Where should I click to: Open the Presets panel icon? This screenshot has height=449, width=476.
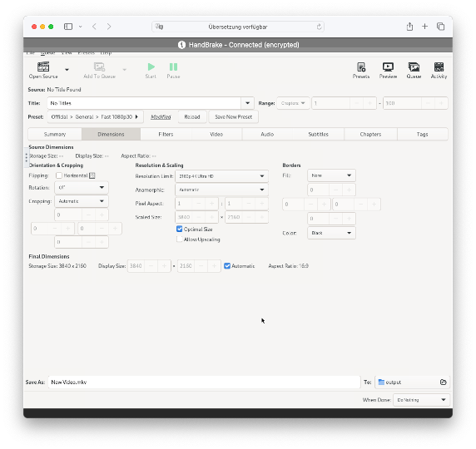pyautogui.click(x=361, y=67)
